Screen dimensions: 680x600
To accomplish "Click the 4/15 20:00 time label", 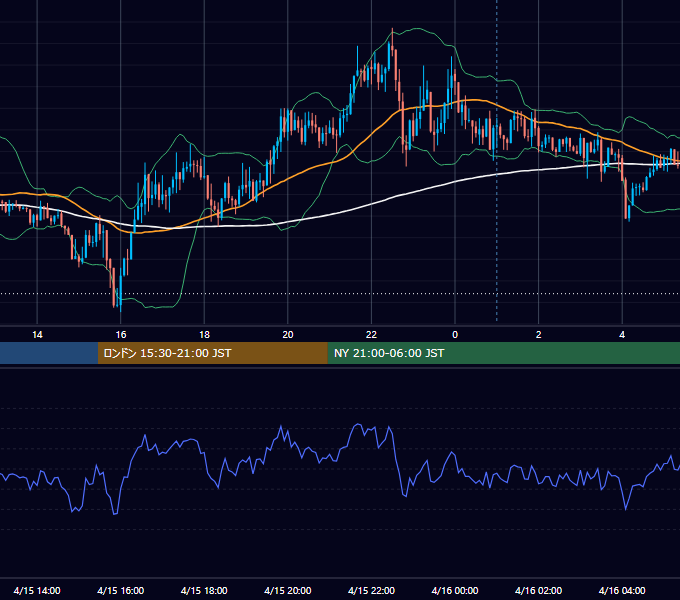I will (288, 590).
